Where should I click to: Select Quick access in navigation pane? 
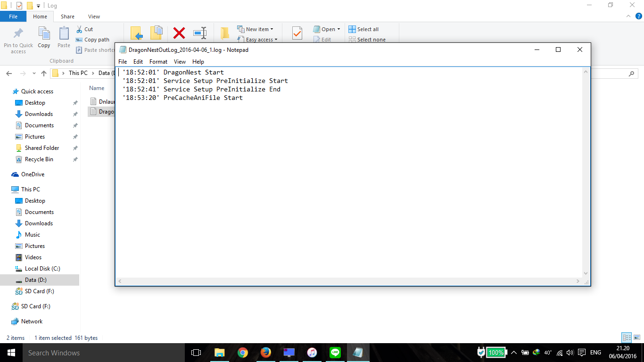(37, 91)
